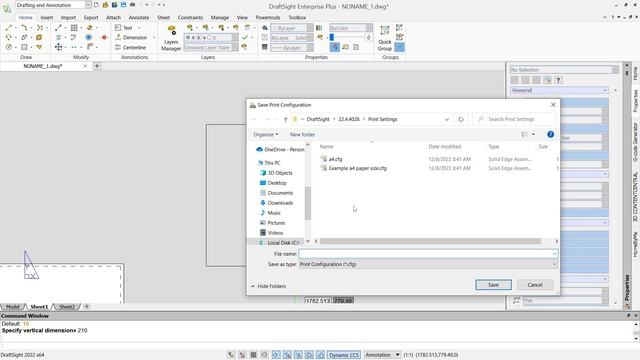Click the navigation pane vertical scrollbar
The image size is (640, 360).
pyautogui.click(x=308, y=203)
